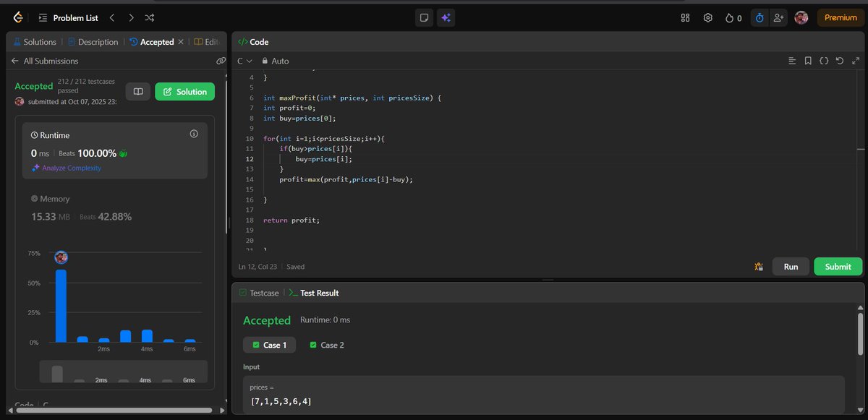Click the invite user icon

778,18
